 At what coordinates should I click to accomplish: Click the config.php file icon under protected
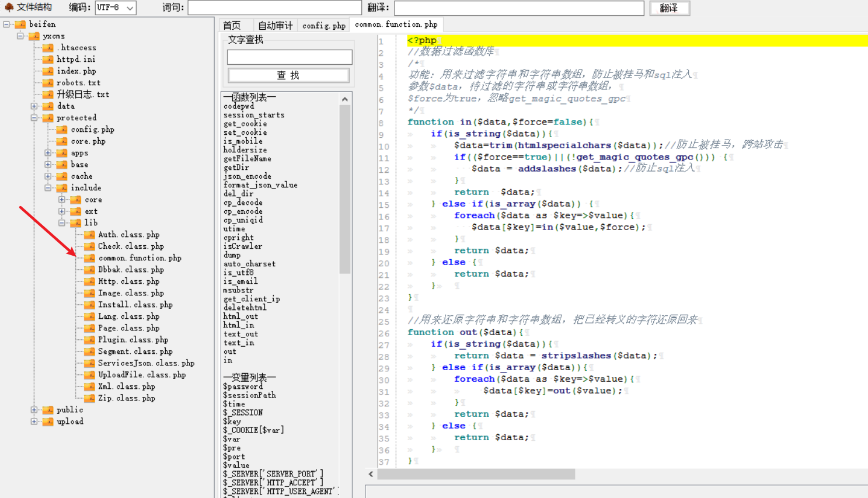click(62, 130)
